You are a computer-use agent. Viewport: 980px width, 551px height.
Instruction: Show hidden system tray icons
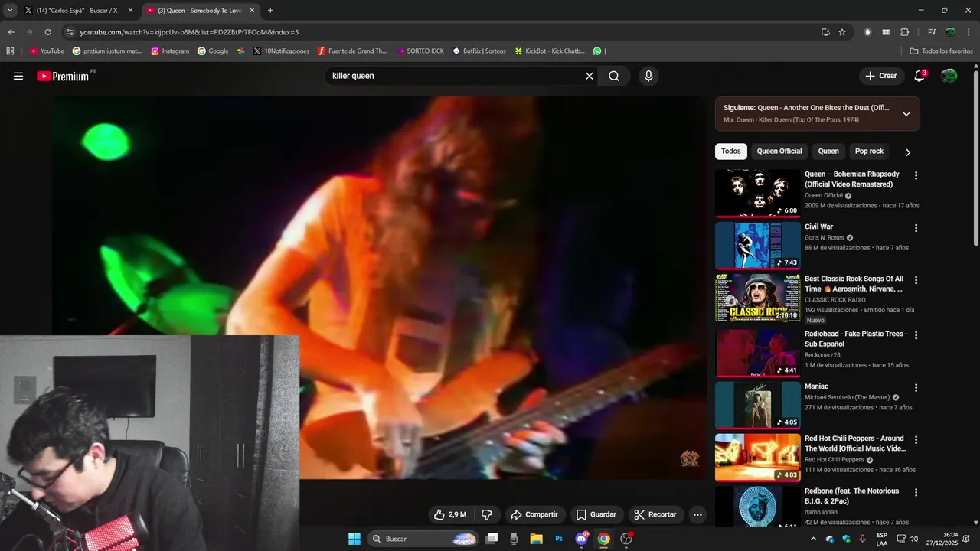tap(813, 539)
